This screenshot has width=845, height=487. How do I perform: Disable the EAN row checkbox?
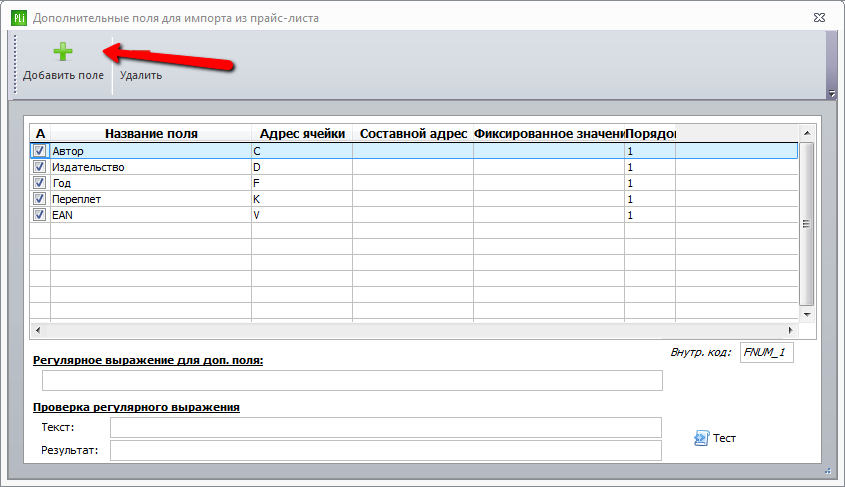39,214
